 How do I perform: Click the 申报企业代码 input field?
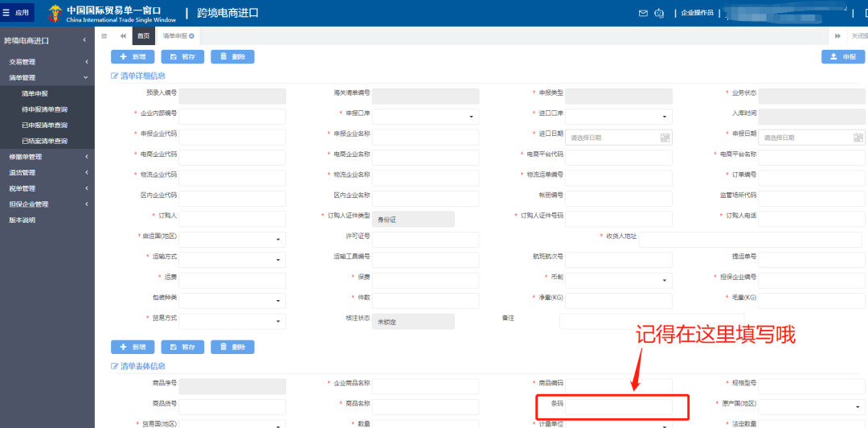coord(232,137)
